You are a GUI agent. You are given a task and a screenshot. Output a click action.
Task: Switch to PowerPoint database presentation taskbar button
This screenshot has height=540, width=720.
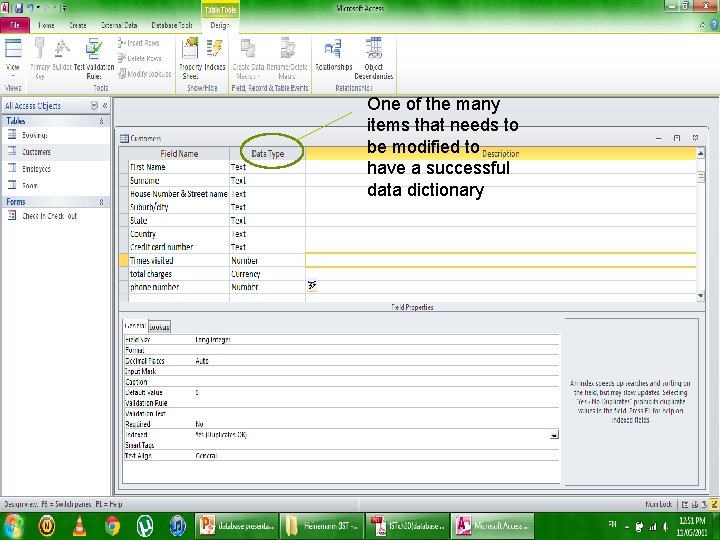(x=237, y=526)
